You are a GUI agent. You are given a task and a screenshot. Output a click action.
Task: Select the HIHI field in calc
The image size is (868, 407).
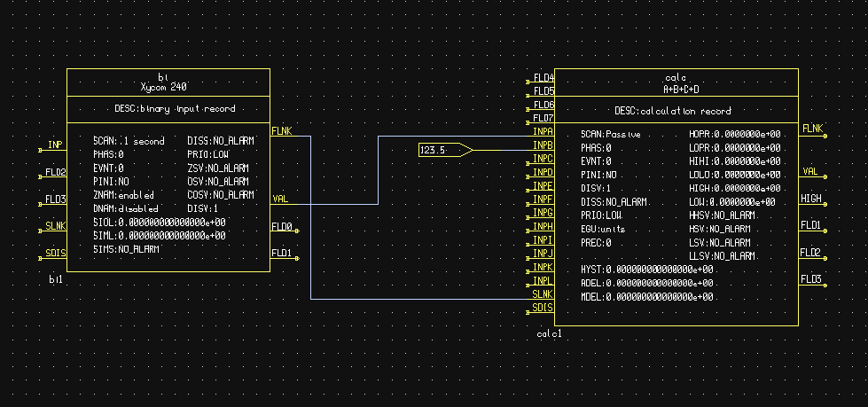pyautogui.click(x=735, y=161)
